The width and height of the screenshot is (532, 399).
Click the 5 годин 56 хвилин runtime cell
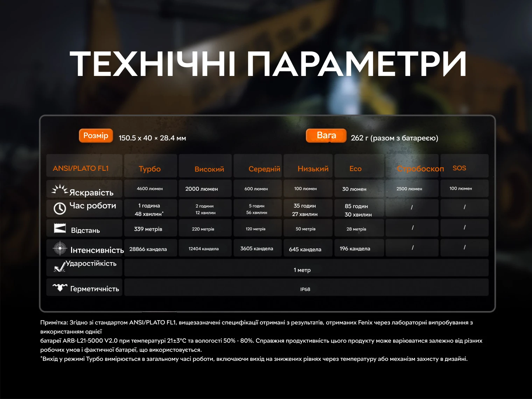point(258,208)
